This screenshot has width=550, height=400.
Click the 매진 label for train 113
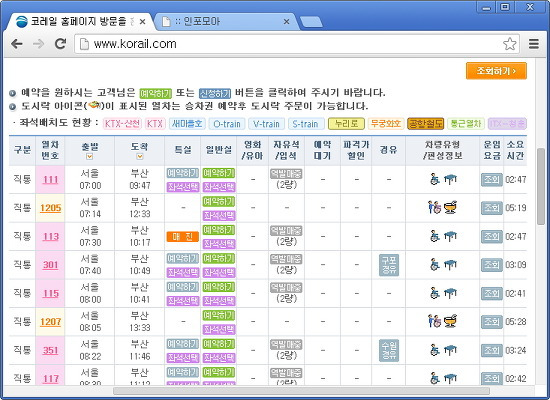coord(182,237)
